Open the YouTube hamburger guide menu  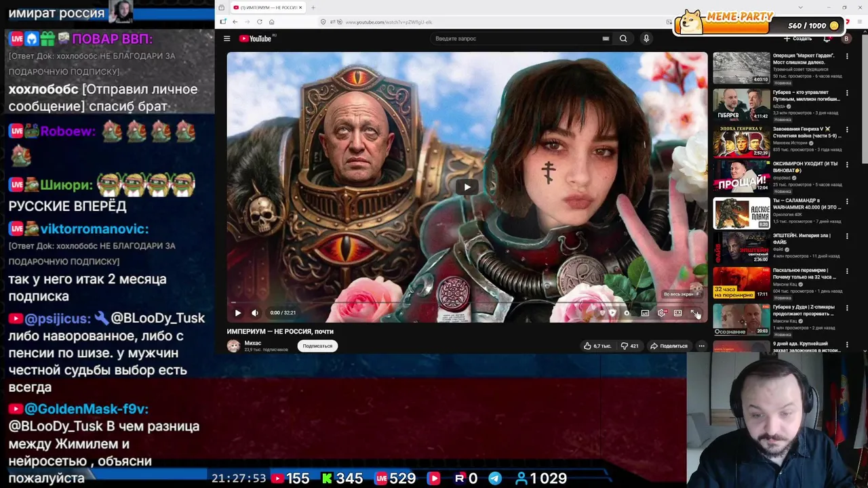(x=227, y=39)
